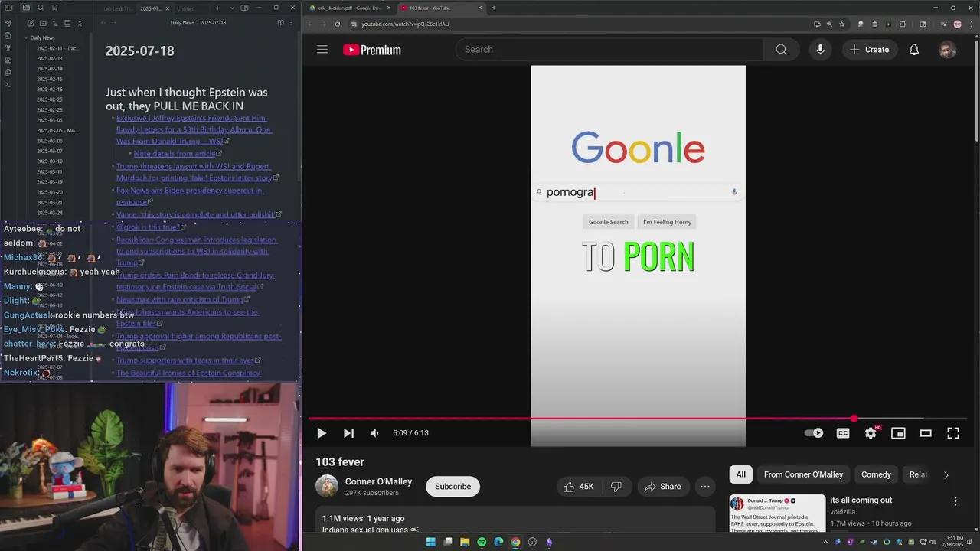
Task: Open Conner O'Malley channel avatar
Action: 327,487
